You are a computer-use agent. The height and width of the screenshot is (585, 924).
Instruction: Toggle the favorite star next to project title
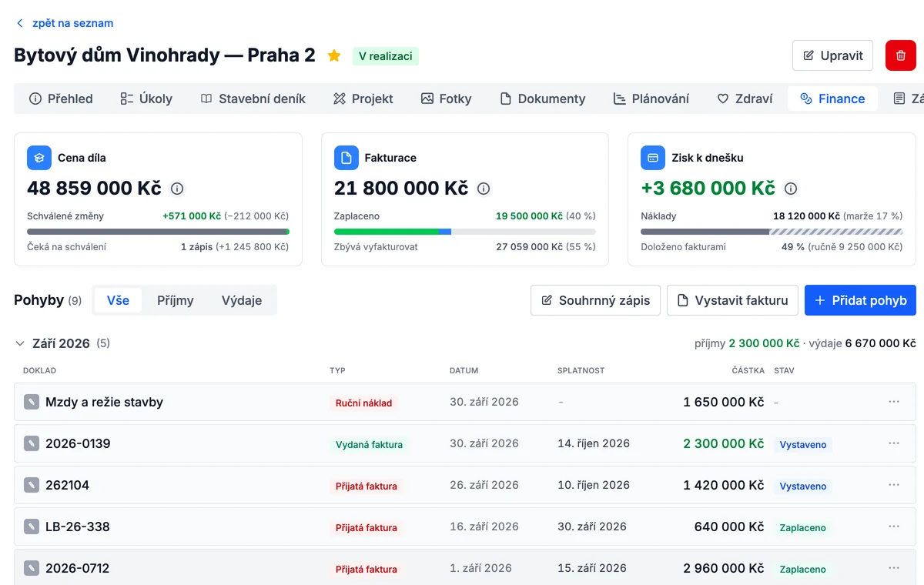click(334, 55)
